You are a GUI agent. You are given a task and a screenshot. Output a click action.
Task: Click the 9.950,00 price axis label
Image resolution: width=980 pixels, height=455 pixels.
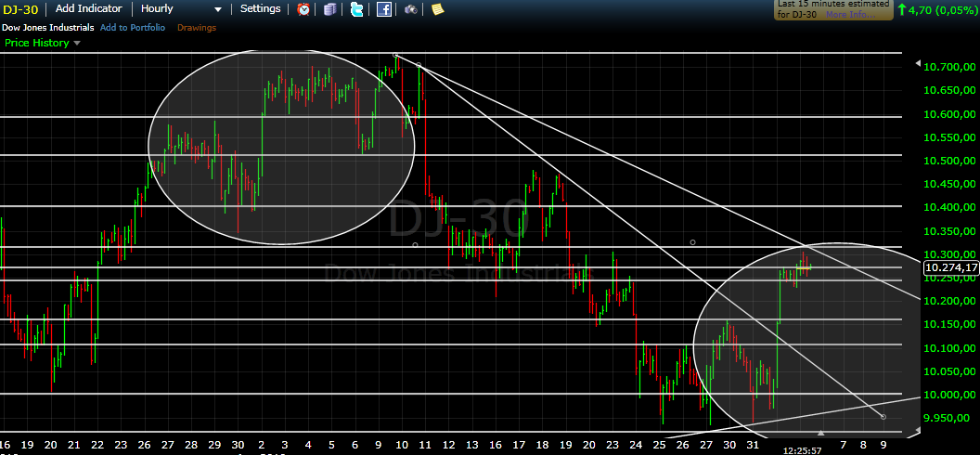pyautogui.click(x=948, y=418)
